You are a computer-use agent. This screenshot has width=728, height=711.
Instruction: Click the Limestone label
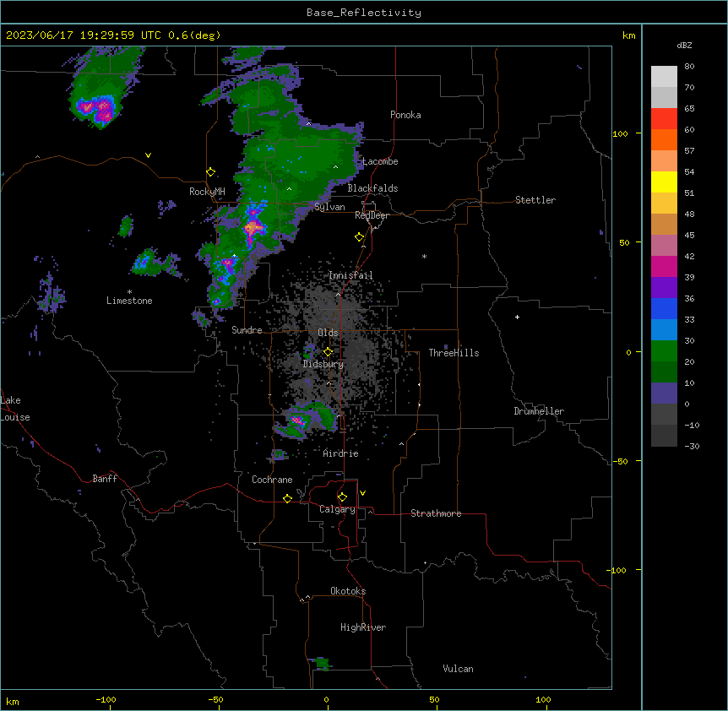[129, 301]
